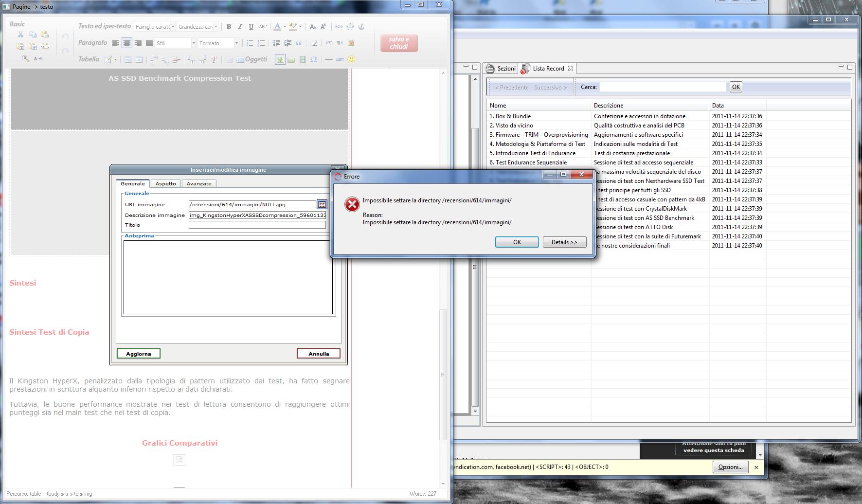862x504 pixels.
Task: Insert a hyperlink with the link icon
Action: (339, 27)
